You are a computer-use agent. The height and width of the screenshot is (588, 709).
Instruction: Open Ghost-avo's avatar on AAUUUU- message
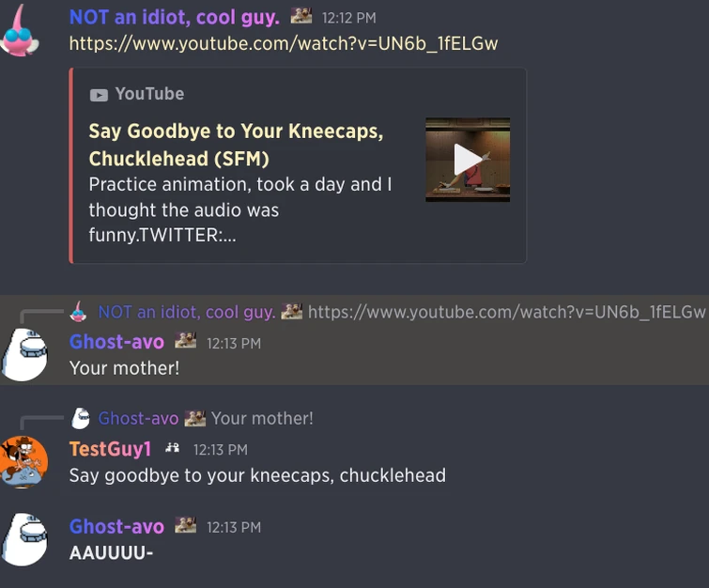(24, 539)
